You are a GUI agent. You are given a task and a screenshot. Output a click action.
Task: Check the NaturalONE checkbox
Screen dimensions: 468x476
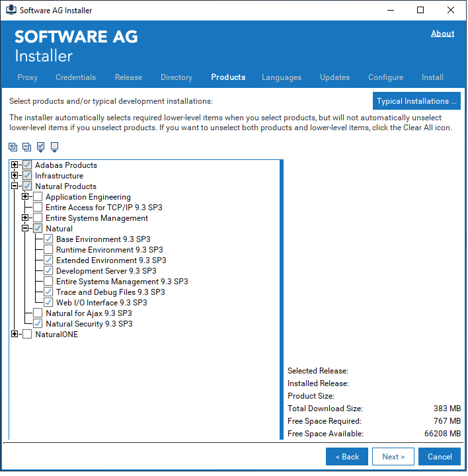coord(27,335)
